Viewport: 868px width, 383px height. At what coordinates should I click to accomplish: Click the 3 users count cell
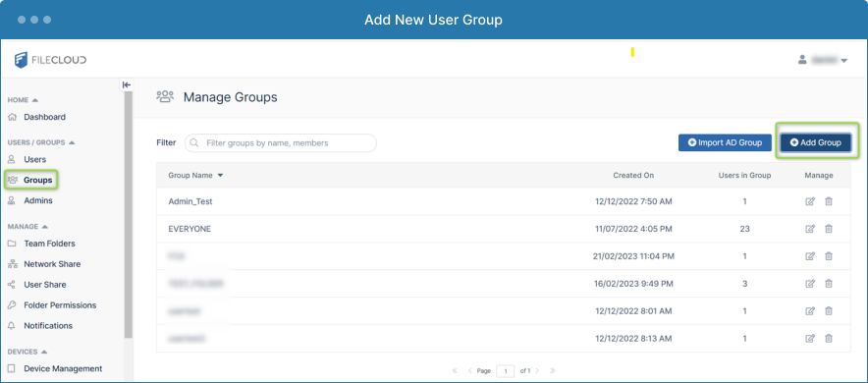(744, 284)
